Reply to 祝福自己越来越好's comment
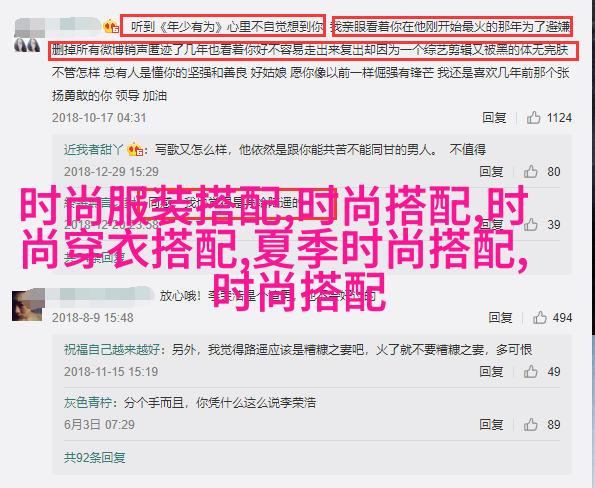Viewport: 595px width, 488px height. click(x=491, y=372)
